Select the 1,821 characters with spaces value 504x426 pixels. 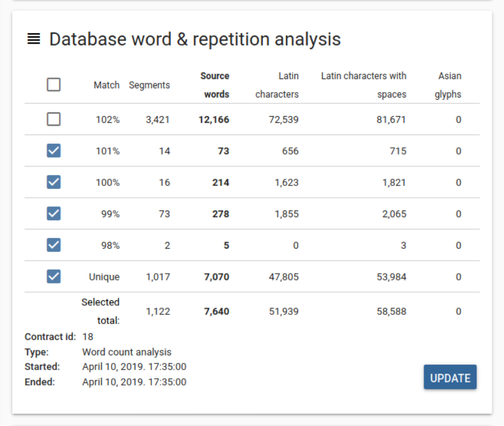tap(394, 183)
